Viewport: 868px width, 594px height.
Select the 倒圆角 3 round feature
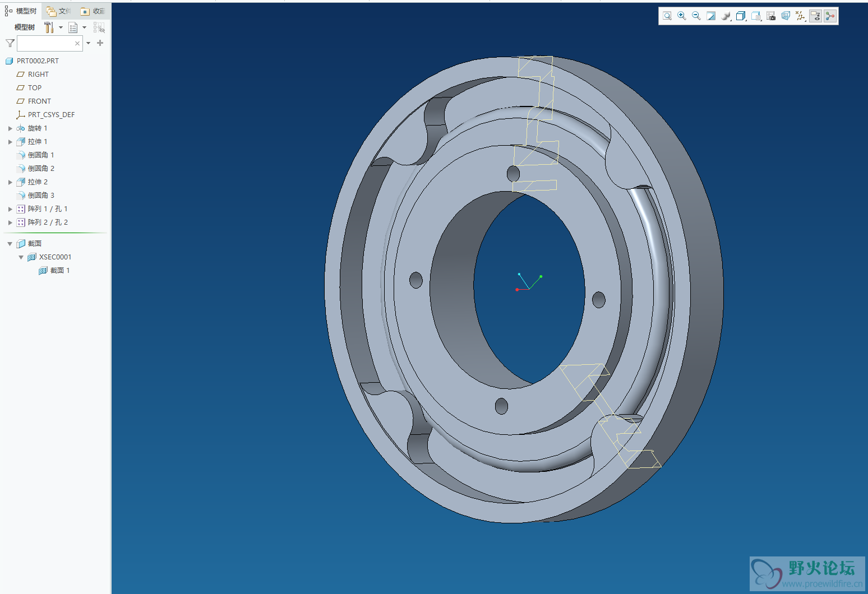click(x=41, y=196)
